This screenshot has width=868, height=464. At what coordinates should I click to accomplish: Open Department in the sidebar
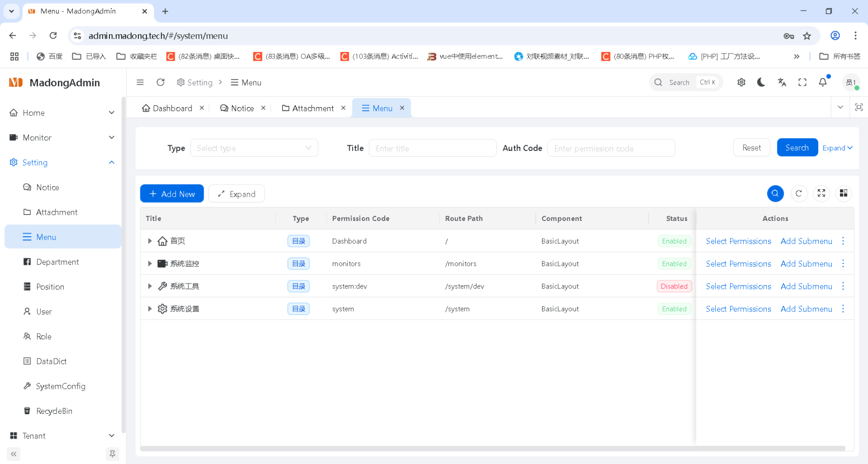coord(63,262)
